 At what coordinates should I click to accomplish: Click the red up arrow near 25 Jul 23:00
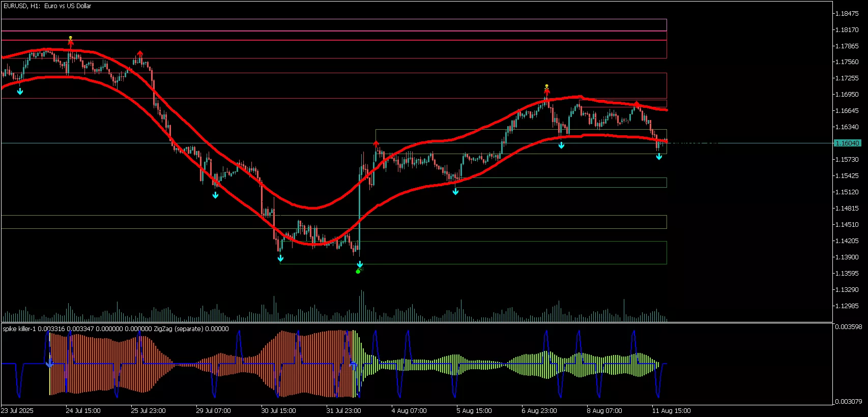(x=140, y=54)
